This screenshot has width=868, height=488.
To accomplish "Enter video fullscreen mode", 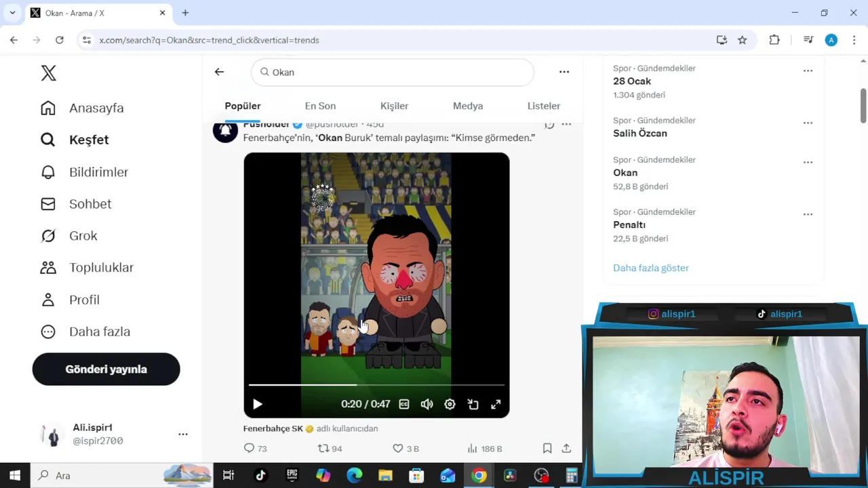I will 496,404.
